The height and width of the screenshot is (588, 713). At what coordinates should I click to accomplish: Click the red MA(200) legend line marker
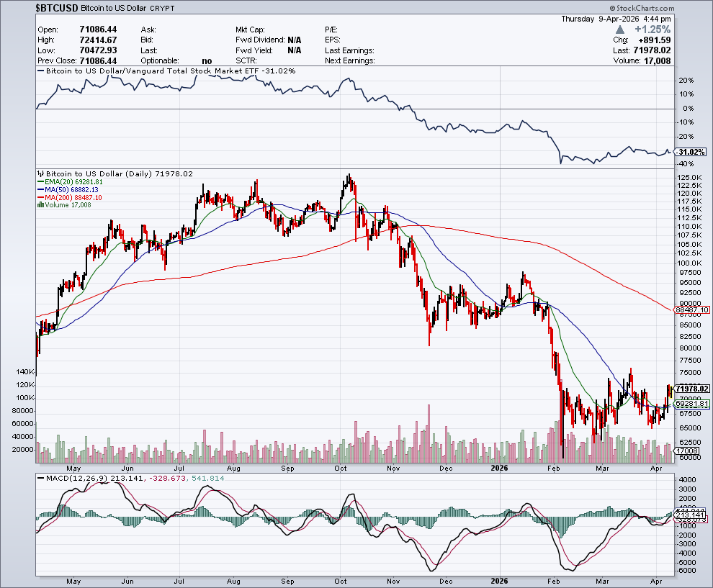40,198
